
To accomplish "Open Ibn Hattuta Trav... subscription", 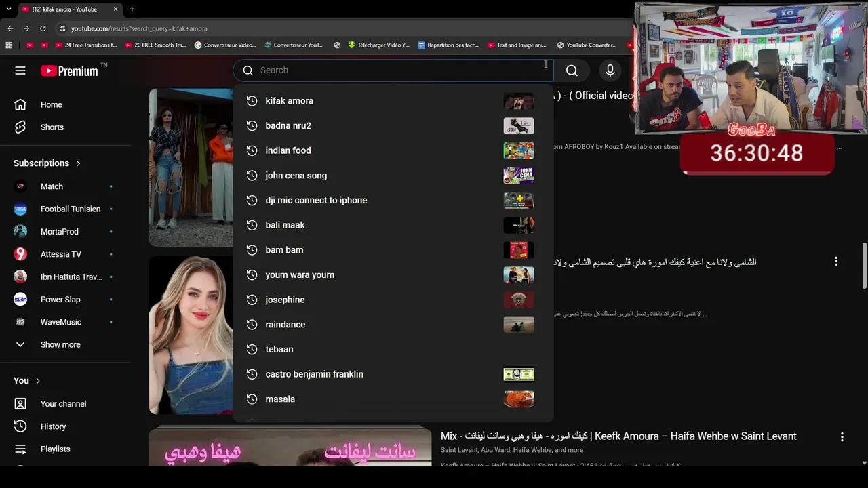I will pos(66,277).
